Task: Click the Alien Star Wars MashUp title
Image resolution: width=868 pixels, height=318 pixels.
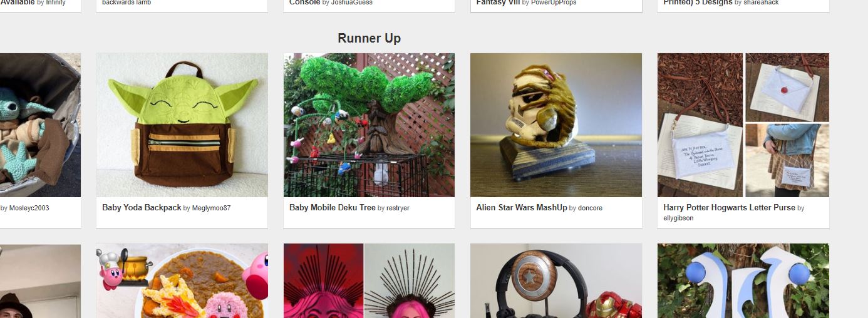Action: pos(522,207)
